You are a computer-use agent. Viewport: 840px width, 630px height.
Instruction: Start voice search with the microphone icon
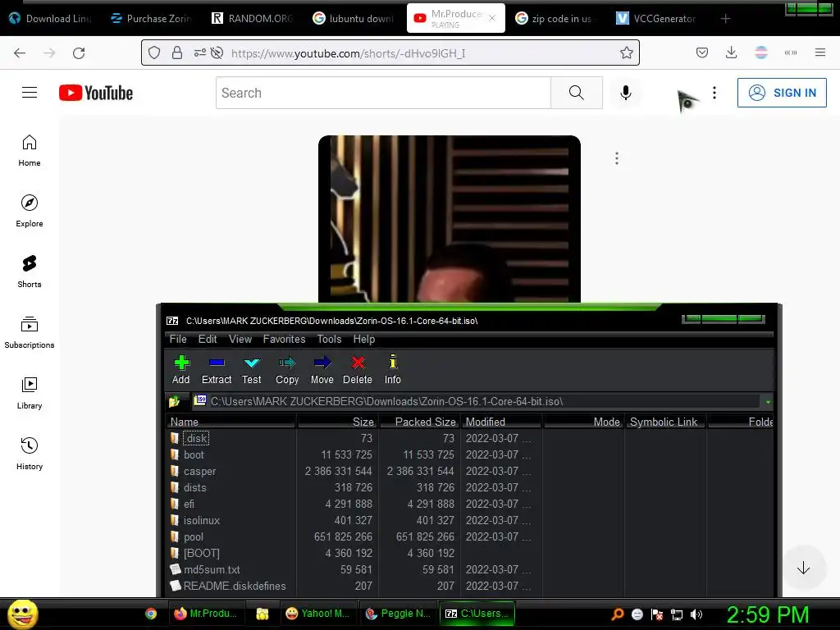tap(625, 93)
